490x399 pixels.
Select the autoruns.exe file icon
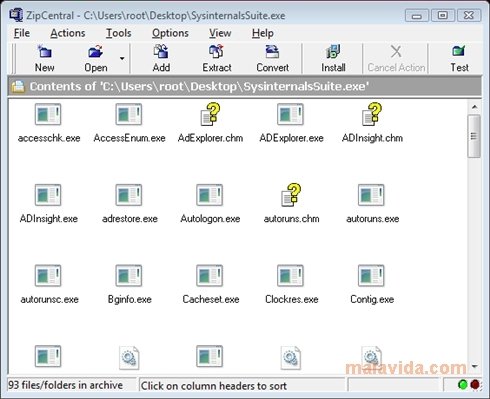pos(371,195)
